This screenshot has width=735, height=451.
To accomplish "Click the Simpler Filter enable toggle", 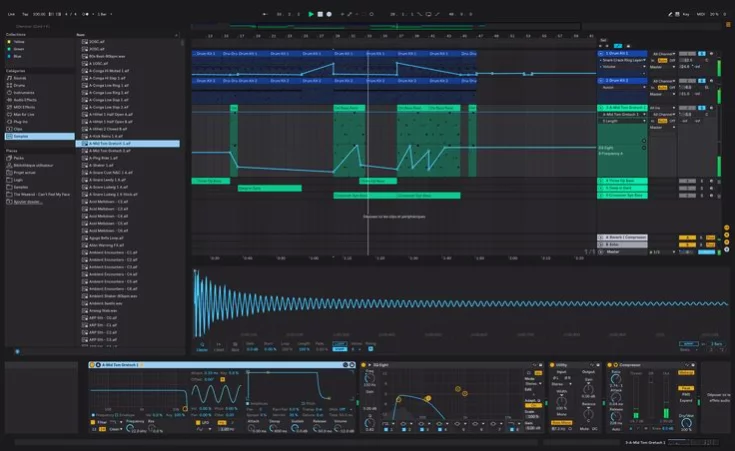I will [92, 422].
